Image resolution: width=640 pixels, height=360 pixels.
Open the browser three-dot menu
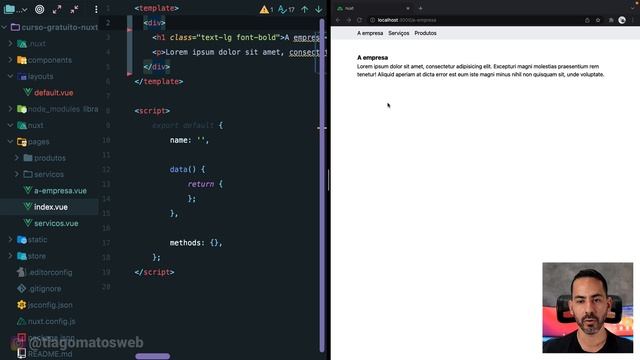click(x=633, y=20)
